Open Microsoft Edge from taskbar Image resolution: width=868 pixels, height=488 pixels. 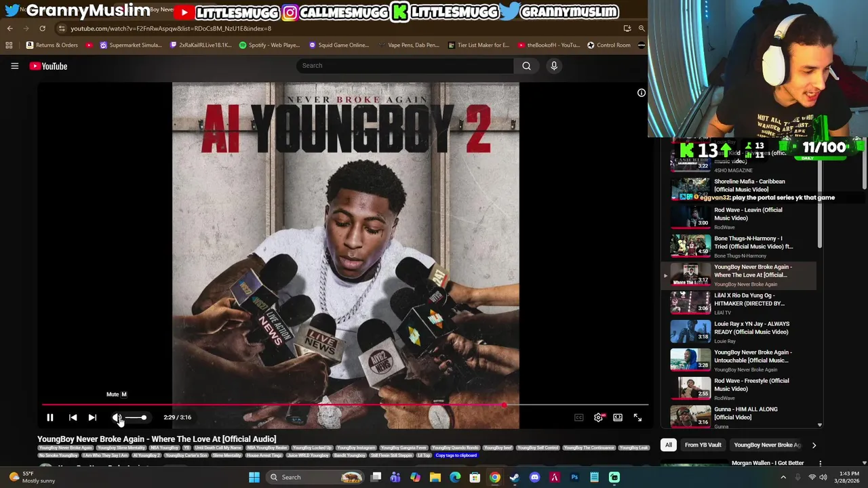(x=455, y=477)
